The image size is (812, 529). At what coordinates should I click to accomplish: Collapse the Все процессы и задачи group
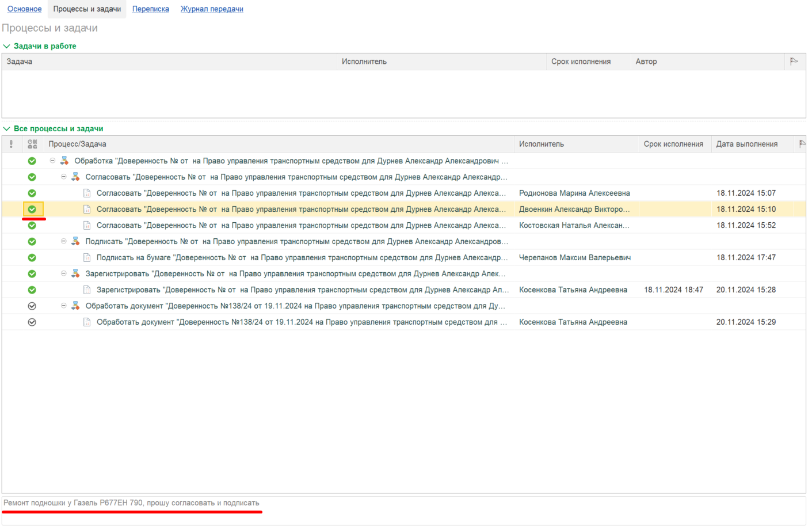7,129
